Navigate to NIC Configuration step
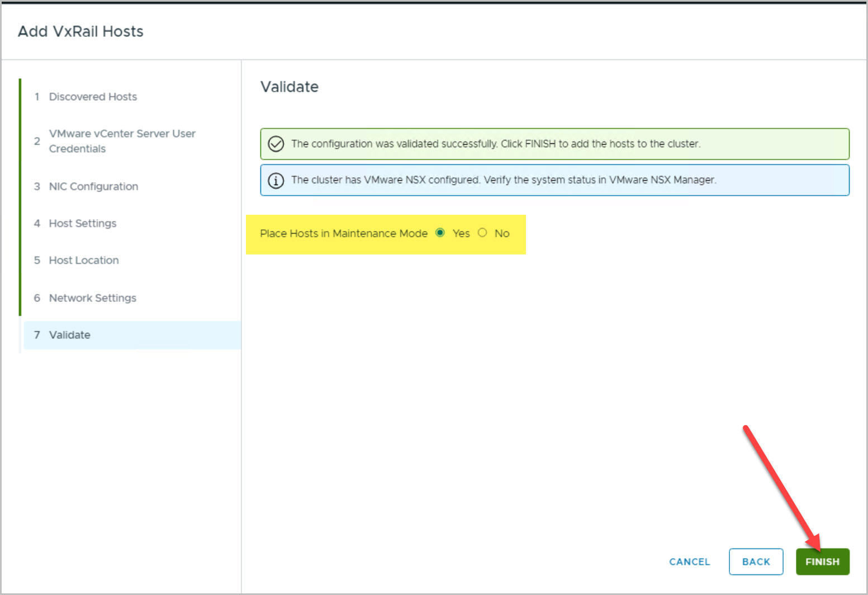Screen dimensions: 868x595 click(93, 186)
